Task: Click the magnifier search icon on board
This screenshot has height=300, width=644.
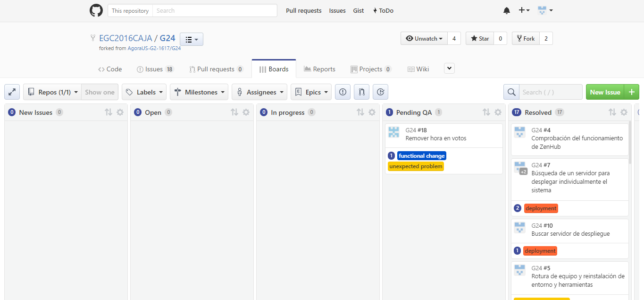Action: (511, 92)
